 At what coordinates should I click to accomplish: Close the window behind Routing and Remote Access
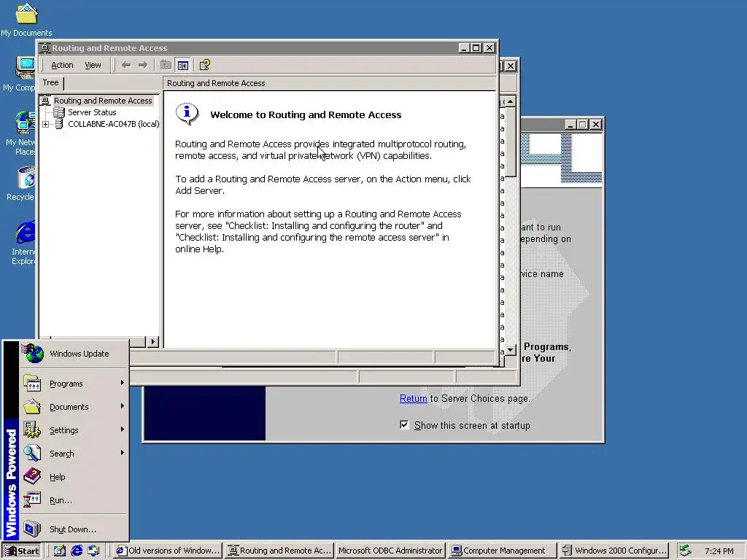(x=510, y=66)
